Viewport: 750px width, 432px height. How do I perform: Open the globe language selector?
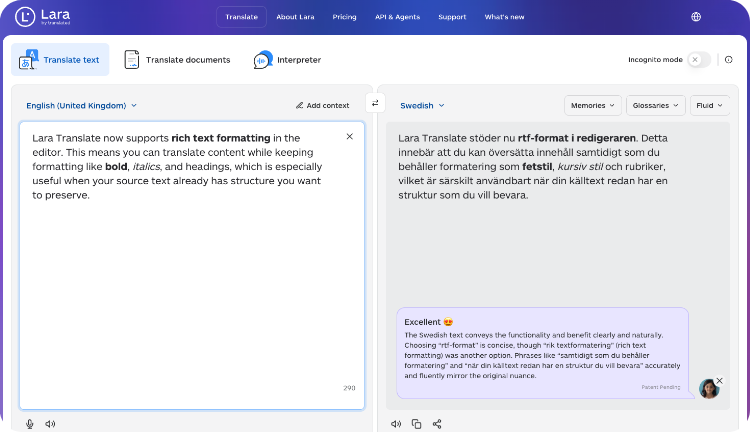click(x=696, y=17)
